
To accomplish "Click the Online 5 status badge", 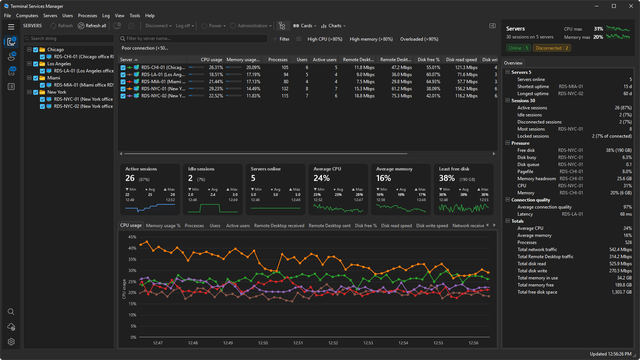I will tap(518, 48).
